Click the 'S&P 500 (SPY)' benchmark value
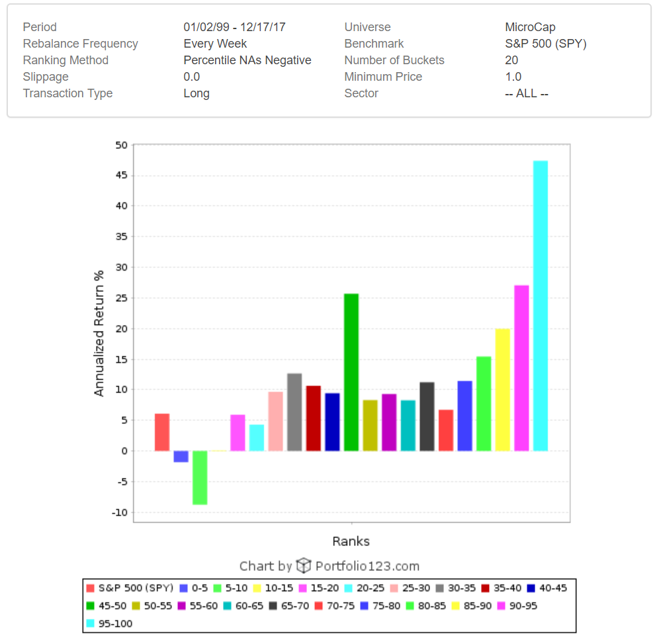The width and height of the screenshot is (661, 644). (x=546, y=44)
